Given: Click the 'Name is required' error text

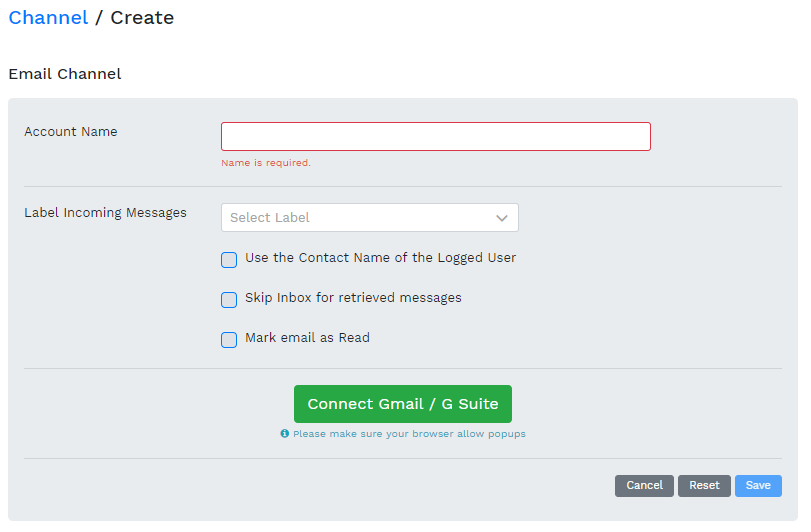Looking at the screenshot, I should [266, 163].
